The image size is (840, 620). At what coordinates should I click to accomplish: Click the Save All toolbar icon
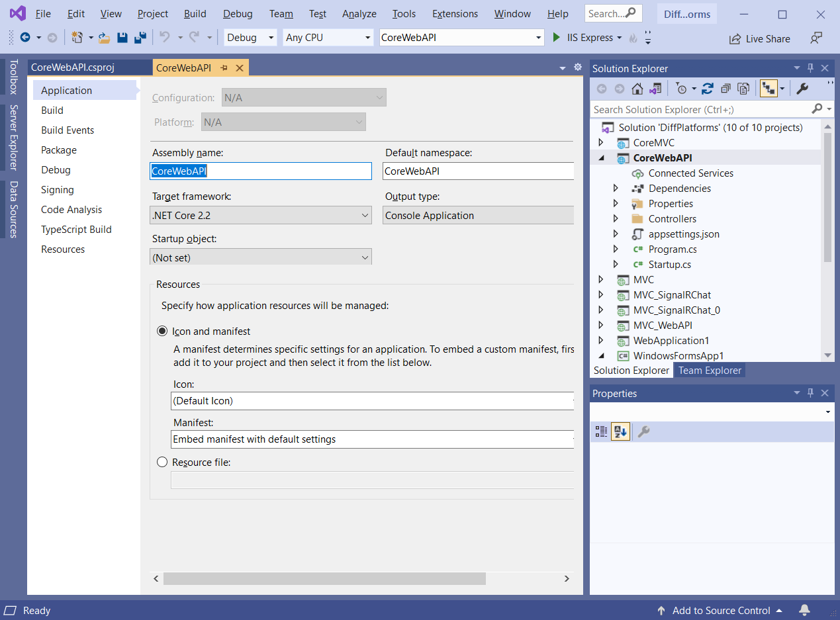click(140, 38)
